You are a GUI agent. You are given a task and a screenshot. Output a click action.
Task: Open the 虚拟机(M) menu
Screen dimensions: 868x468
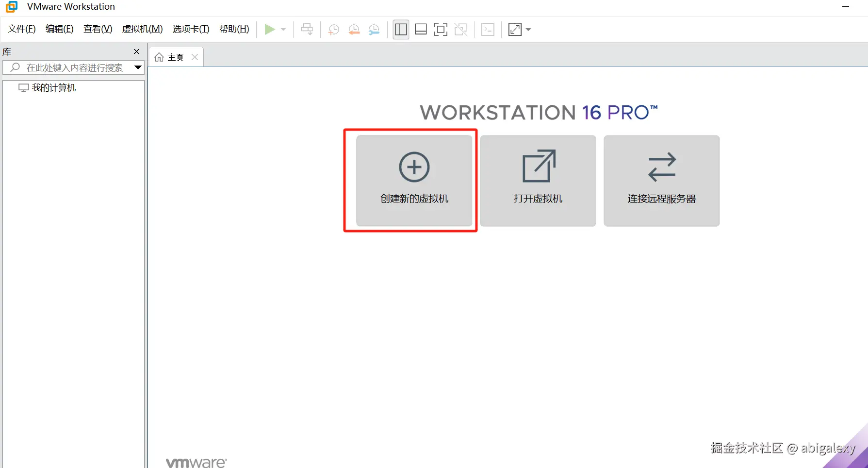(143, 29)
